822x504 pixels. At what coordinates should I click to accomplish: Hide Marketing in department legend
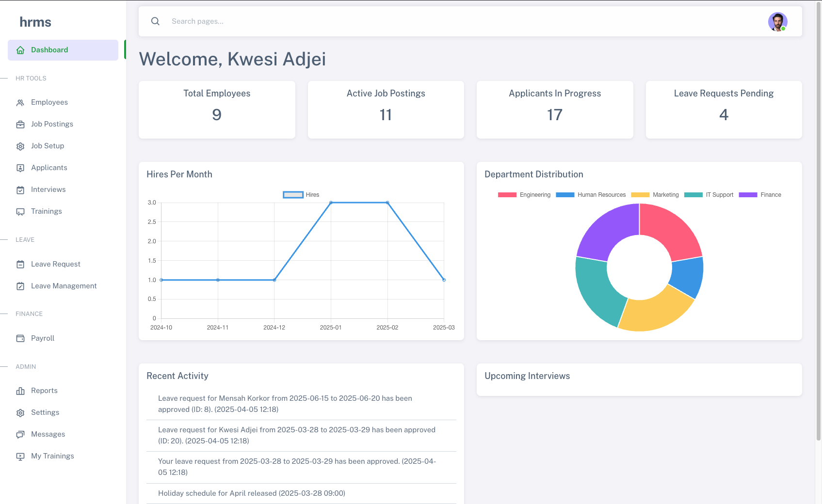click(x=655, y=195)
